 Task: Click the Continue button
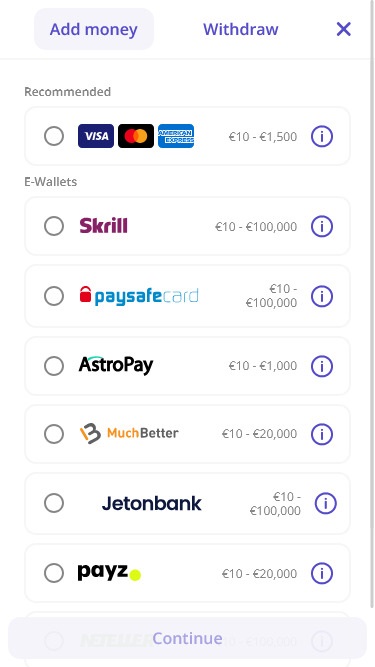tap(188, 638)
